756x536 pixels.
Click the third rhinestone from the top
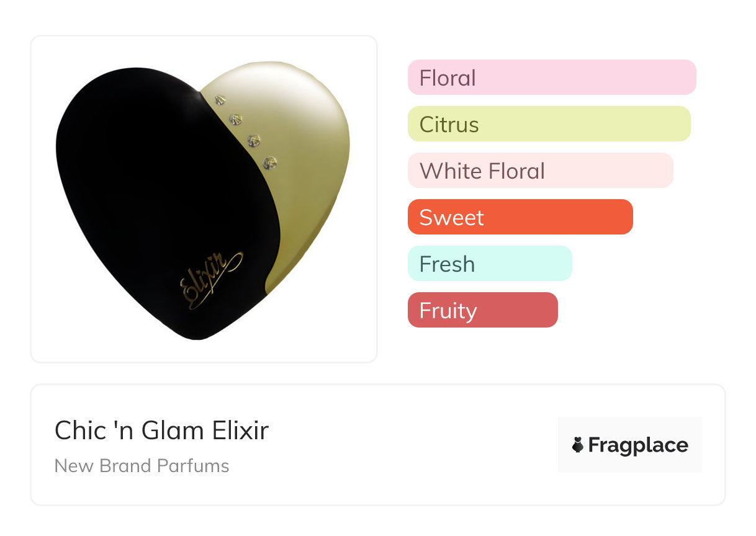pyautogui.click(x=253, y=140)
